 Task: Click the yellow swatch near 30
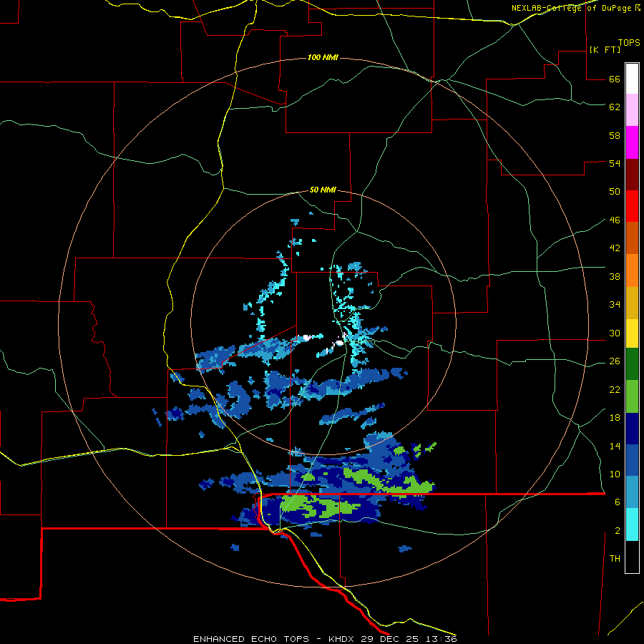pyautogui.click(x=632, y=334)
